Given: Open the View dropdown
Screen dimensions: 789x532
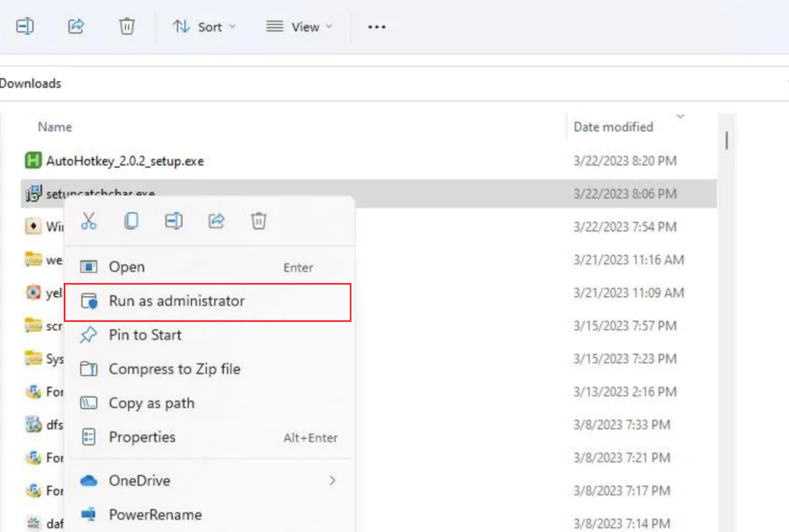Looking at the screenshot, I should [x=298, y=27].
